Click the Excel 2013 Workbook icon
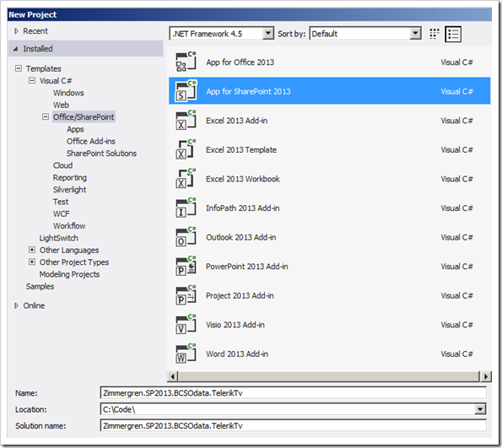502x448 pixels. coord(186,178)
